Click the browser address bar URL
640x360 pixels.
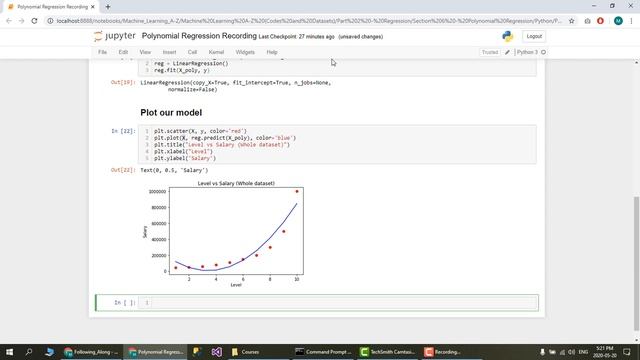pos(309,21)
